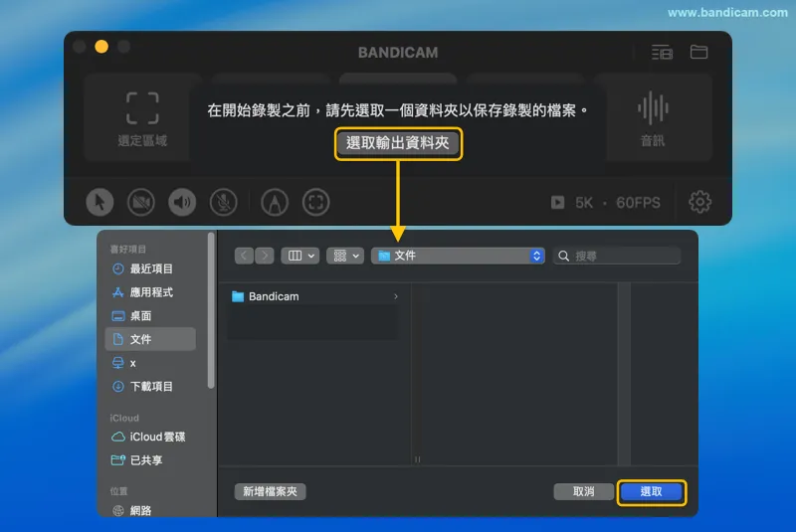Open Bandicam settings gear

click(x=699, y=202)
